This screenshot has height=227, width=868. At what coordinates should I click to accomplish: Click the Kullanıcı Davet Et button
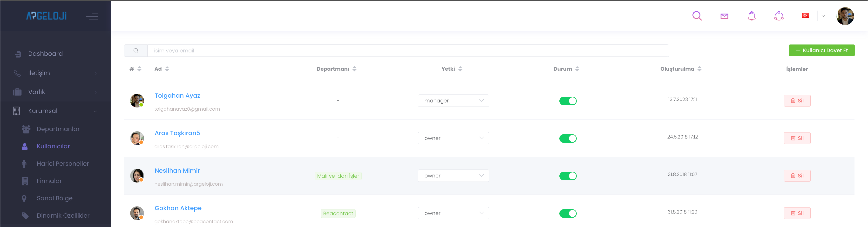pyautogui.click(x=821, y=50)
